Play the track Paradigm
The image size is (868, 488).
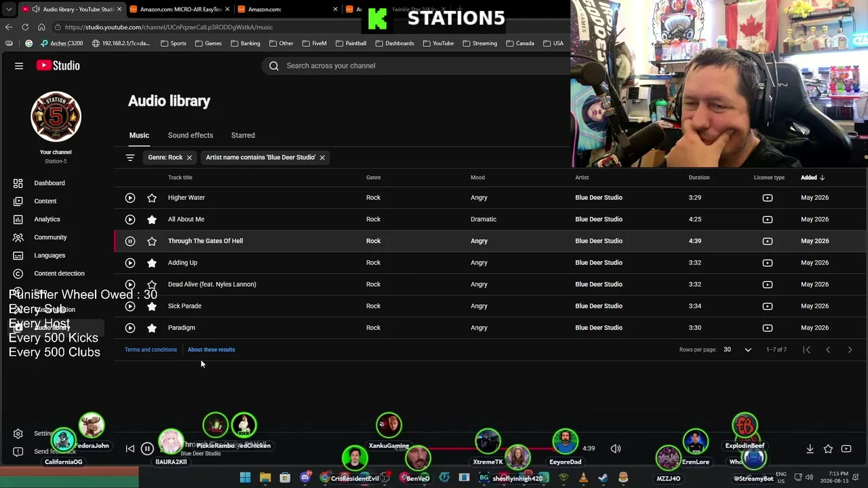130,328
